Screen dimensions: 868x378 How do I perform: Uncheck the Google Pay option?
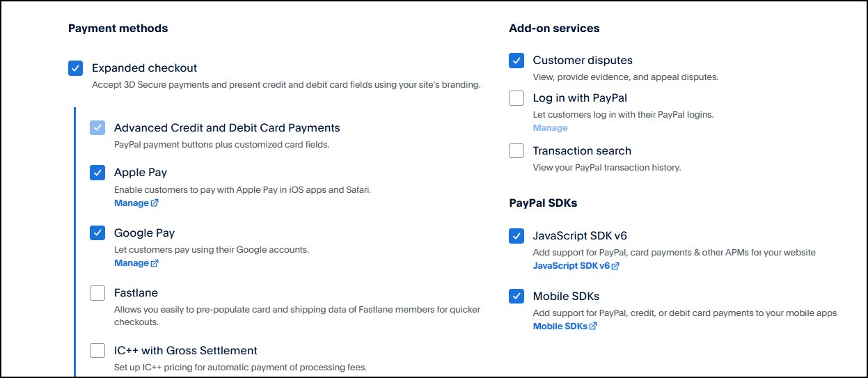click(x=97, y=233)
